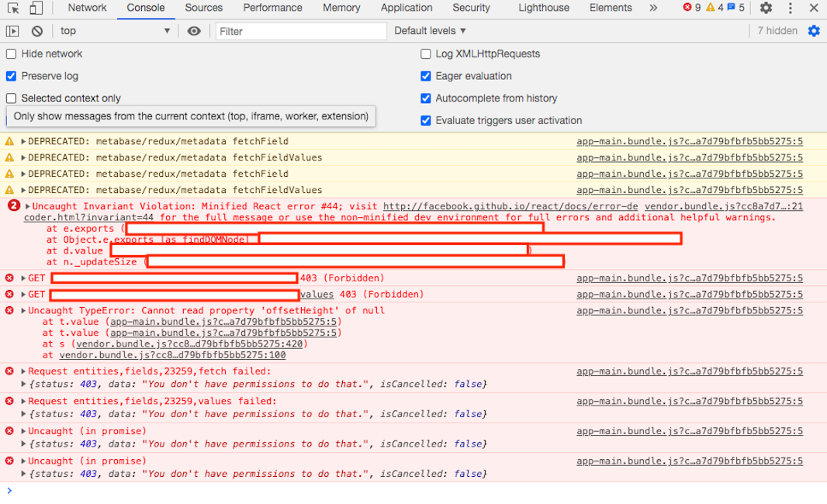Open the app-main.bundle.js link on TypeError row

pos(690,310)
